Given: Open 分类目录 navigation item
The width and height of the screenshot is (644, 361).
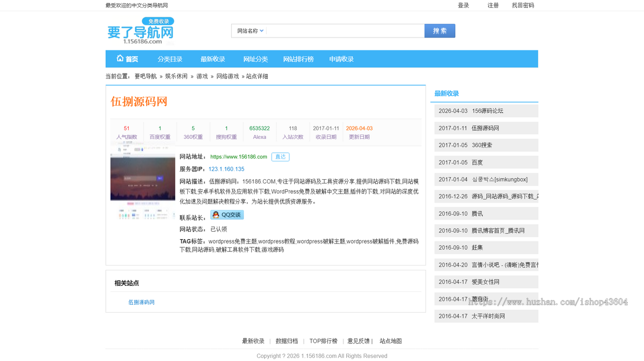Looking at the screenshot, I should (x=170, y=59).
